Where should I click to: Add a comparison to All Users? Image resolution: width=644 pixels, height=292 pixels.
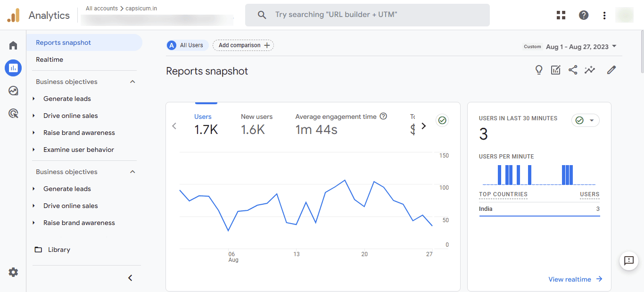click(243, 45)
